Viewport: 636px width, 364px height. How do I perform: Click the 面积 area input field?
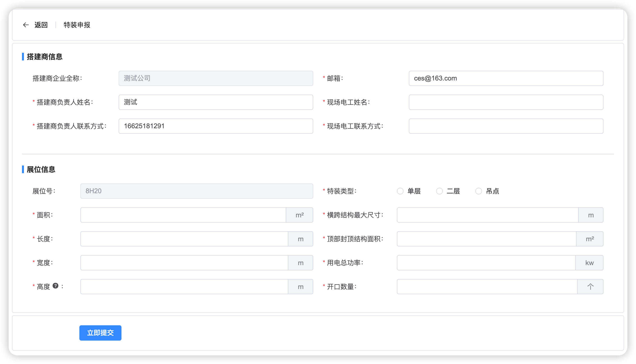click(183, 215)
